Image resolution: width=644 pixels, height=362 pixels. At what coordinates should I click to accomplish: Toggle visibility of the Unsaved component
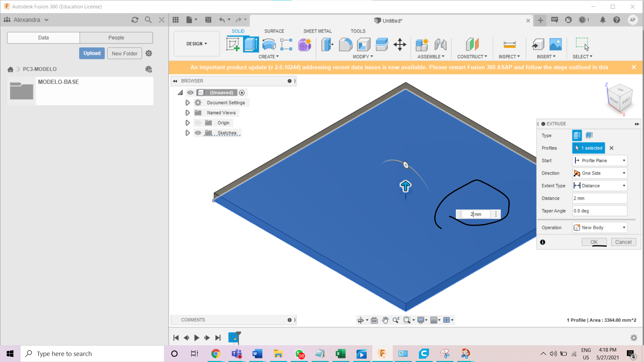point(190,93)
